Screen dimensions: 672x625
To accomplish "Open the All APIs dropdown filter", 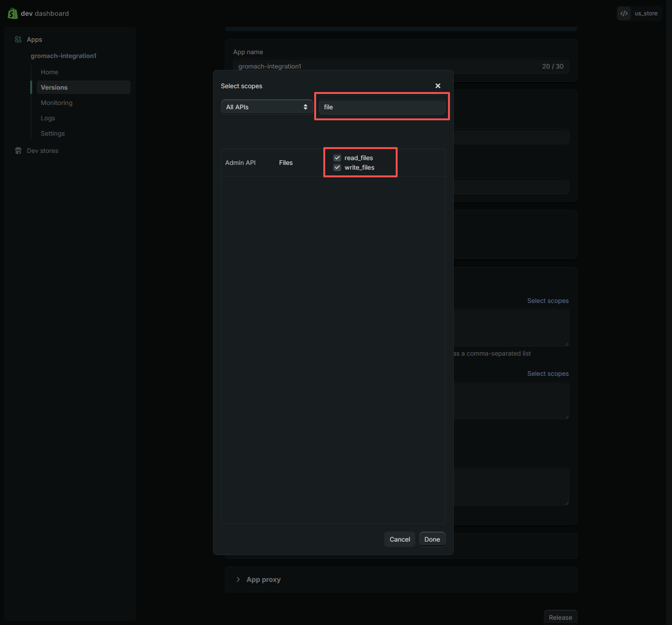I will [x=266, y=107].
